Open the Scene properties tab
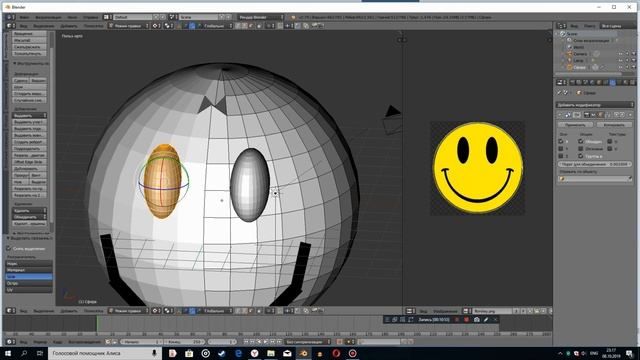The height and width of the screenshot is (360, 640). pyautogui.click(x=586, y=82)
